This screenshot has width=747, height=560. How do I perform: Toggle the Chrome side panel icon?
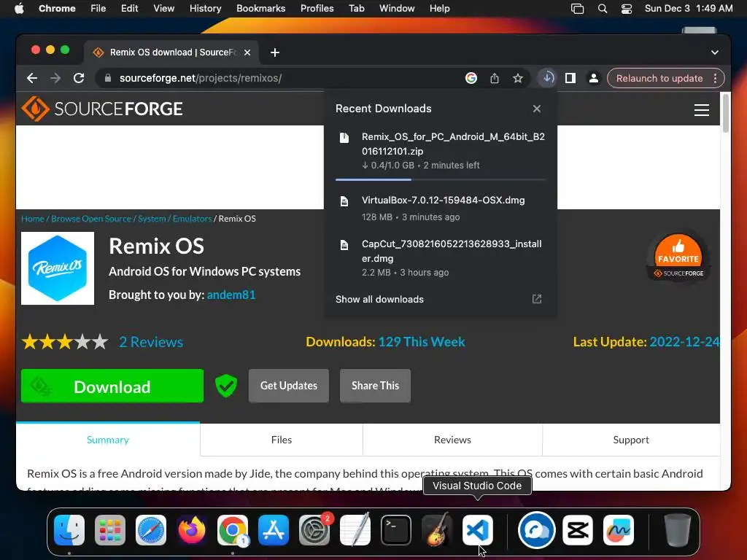[x=570, y=78]
